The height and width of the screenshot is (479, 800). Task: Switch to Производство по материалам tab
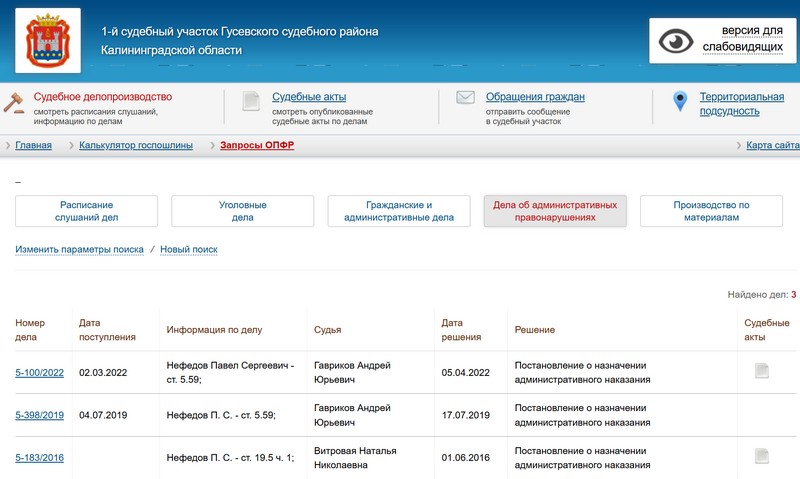(711, 211)
